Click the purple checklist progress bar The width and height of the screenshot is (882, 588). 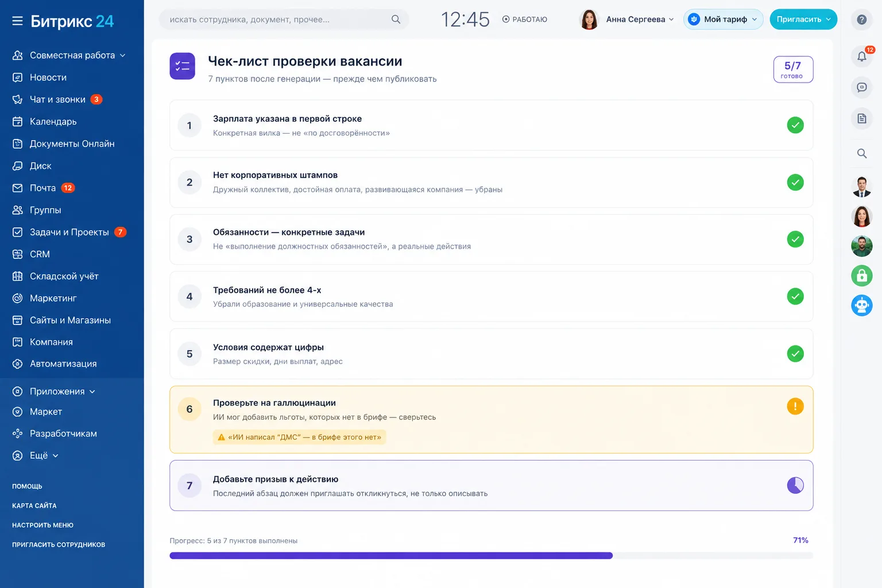(x=491, y=555)
